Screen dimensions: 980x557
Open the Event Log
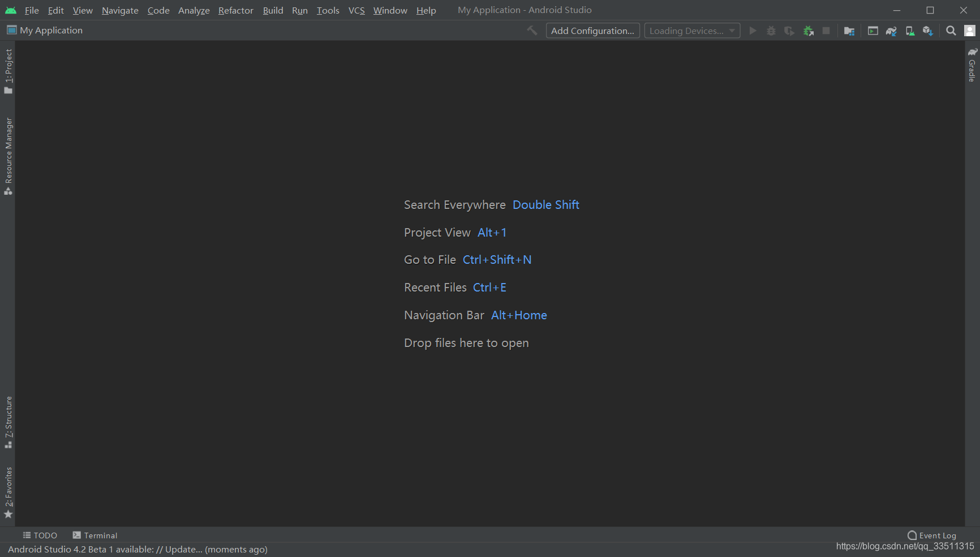coord(932,535)
